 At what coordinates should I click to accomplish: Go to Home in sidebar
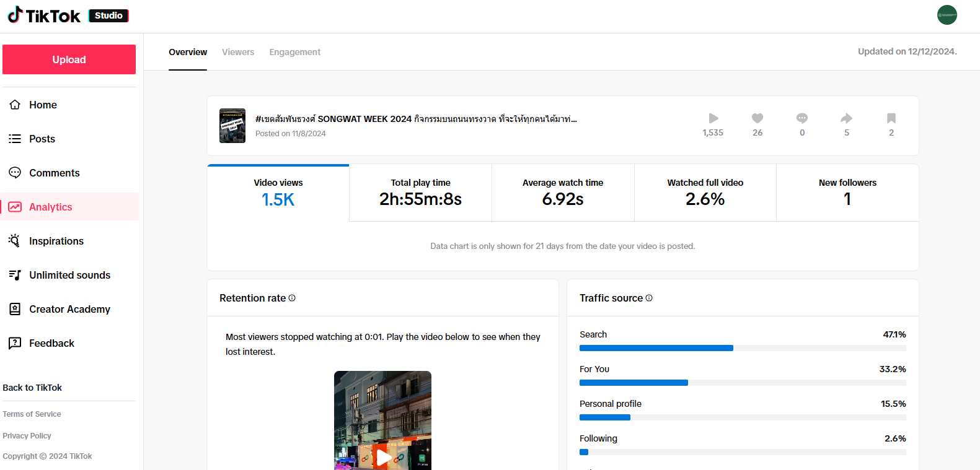coord(43,105)
